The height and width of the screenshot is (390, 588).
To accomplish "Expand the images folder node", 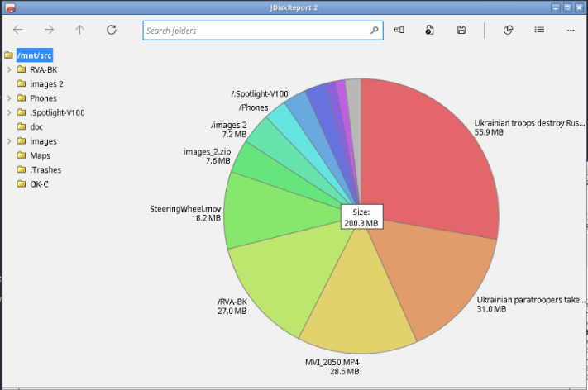I will (9, 141).
